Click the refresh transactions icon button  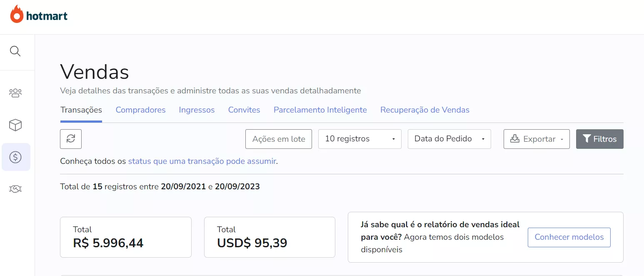(x=71, y=139)
